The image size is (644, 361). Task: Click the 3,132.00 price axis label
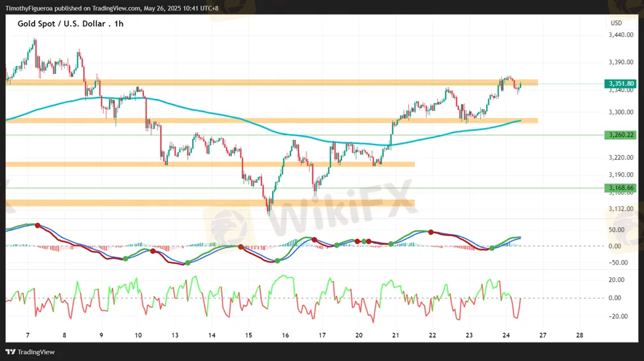point(620,209)
